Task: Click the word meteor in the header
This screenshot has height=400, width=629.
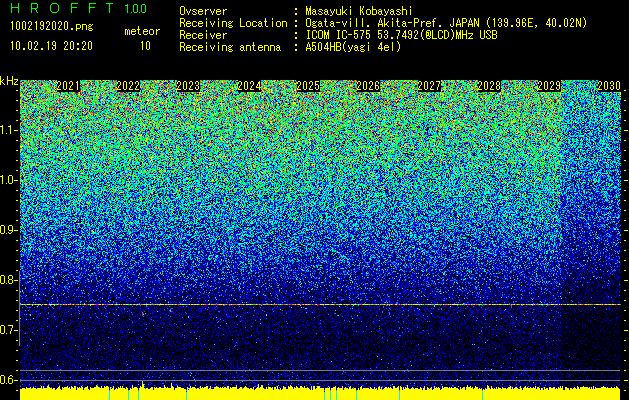Action: point(142,31)
